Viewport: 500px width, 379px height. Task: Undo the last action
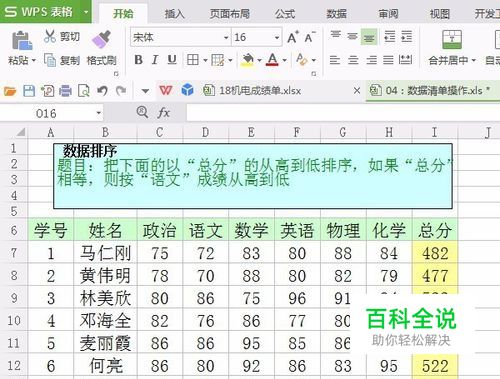point(102,91)
